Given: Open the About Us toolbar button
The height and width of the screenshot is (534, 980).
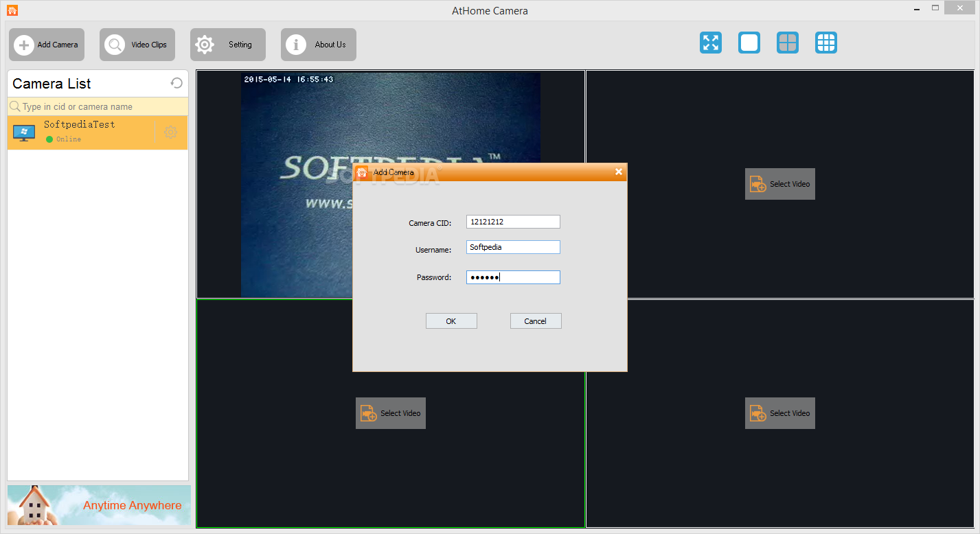Looking at the screenshot, I should 319,45.
